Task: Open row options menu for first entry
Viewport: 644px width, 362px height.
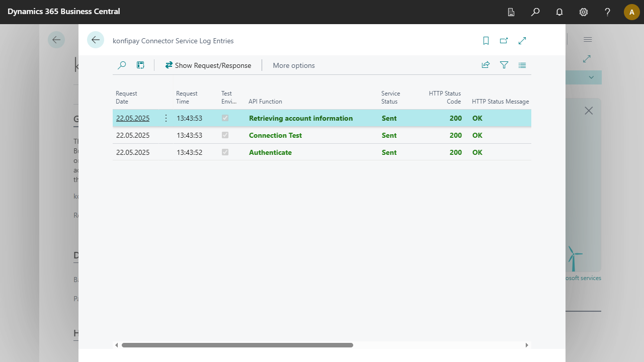Action: coord(166,118)
